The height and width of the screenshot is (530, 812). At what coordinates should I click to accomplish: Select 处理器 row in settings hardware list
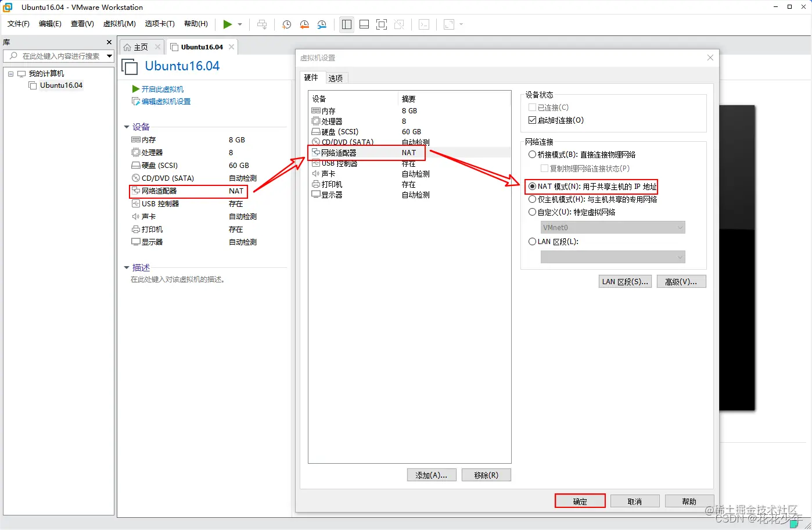(409, 121)
